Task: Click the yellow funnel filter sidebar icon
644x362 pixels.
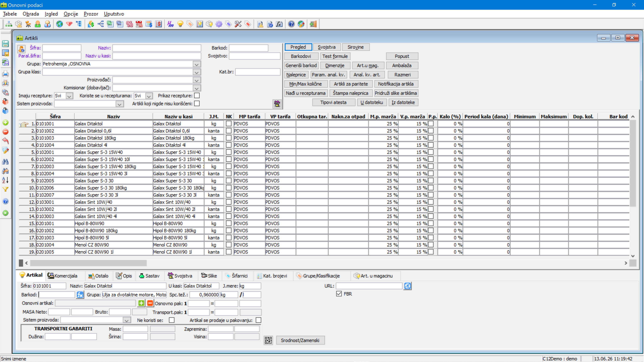Action: tap(6, 189)
